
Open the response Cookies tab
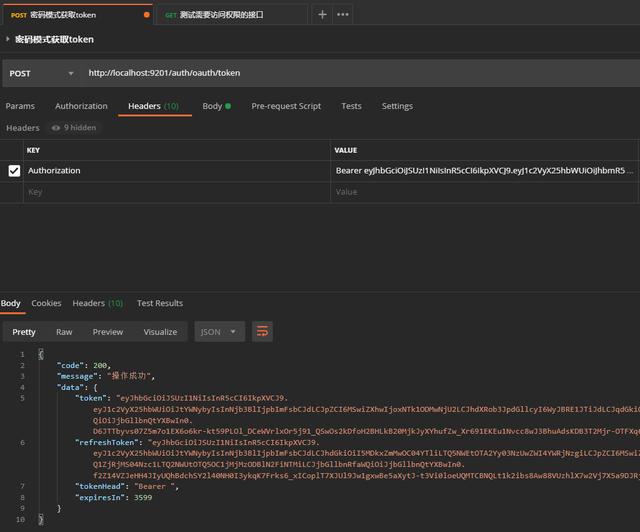tap(46, 303)
